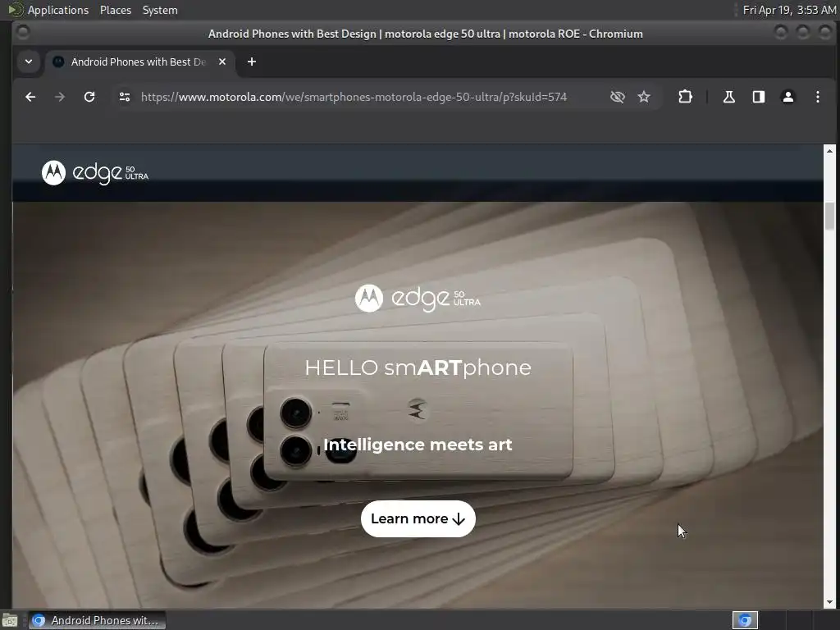Click the show desktop icon in bottom panel

coord(10,620)
